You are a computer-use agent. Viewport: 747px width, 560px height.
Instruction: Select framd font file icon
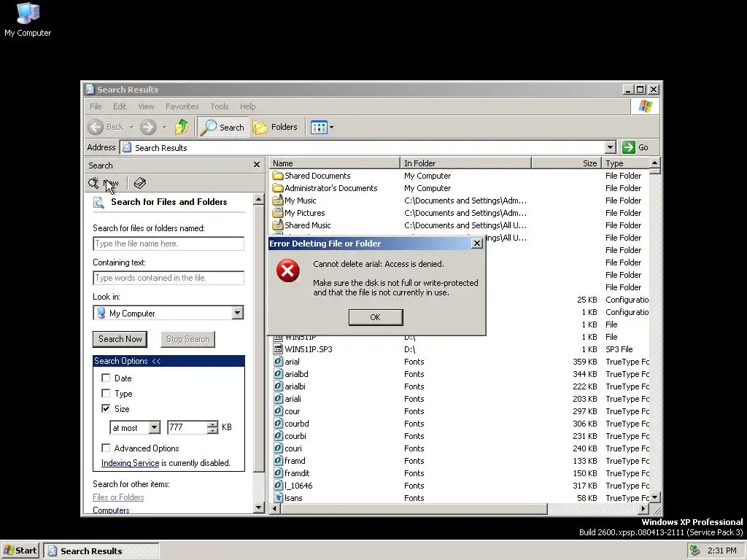coord(278,461)
